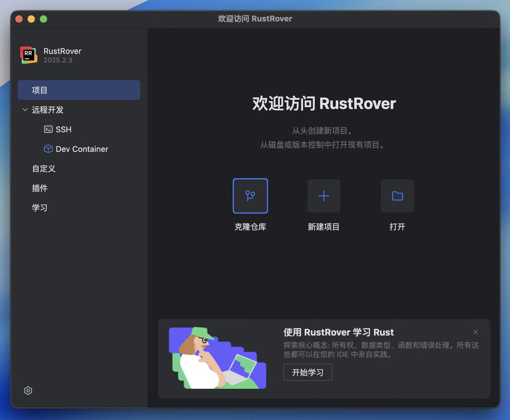Click the New Project plus icon
The image size is (510, 420).
click(323, 196)
